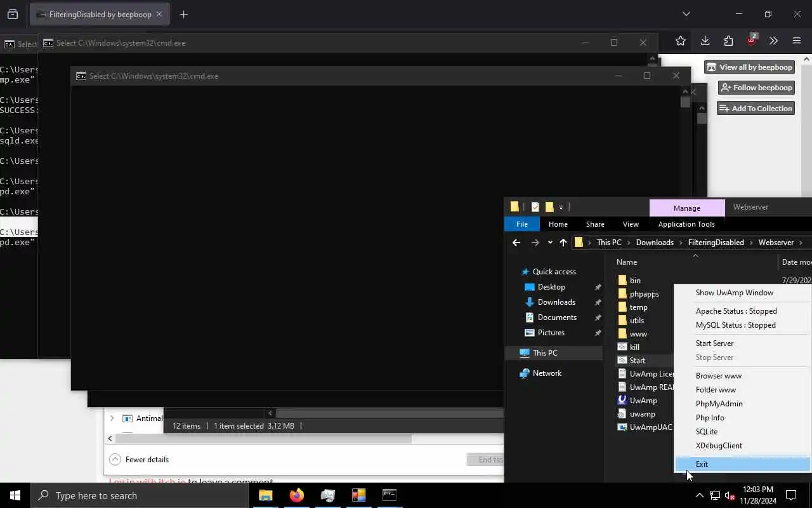812x508 pixels.
Task: Select Quick access in navigation pane
Action: [x=554, y=272]
